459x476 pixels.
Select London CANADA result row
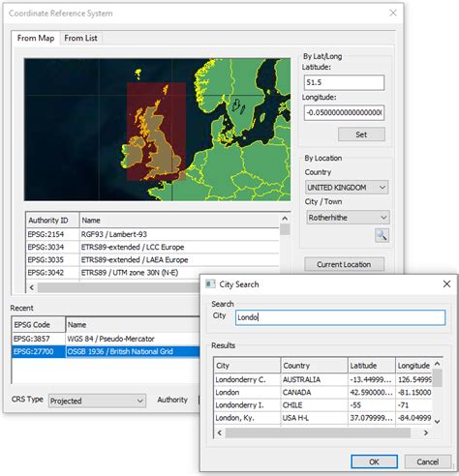(322, 393)
